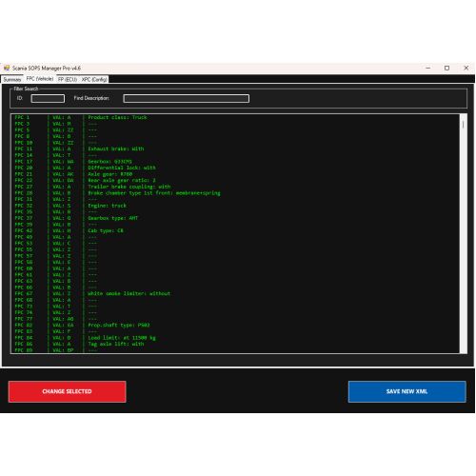
Task: Focus the ID filter input field
Action: pyautogui.click(x=48, y=98)
